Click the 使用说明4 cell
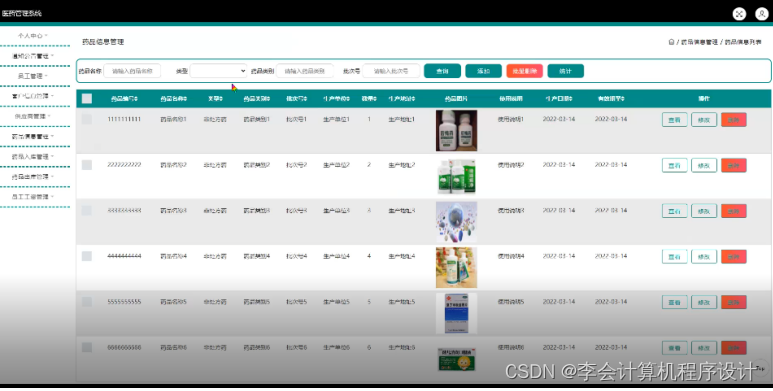The width and height of the screenshot is (773, 391). coord(511,256)
